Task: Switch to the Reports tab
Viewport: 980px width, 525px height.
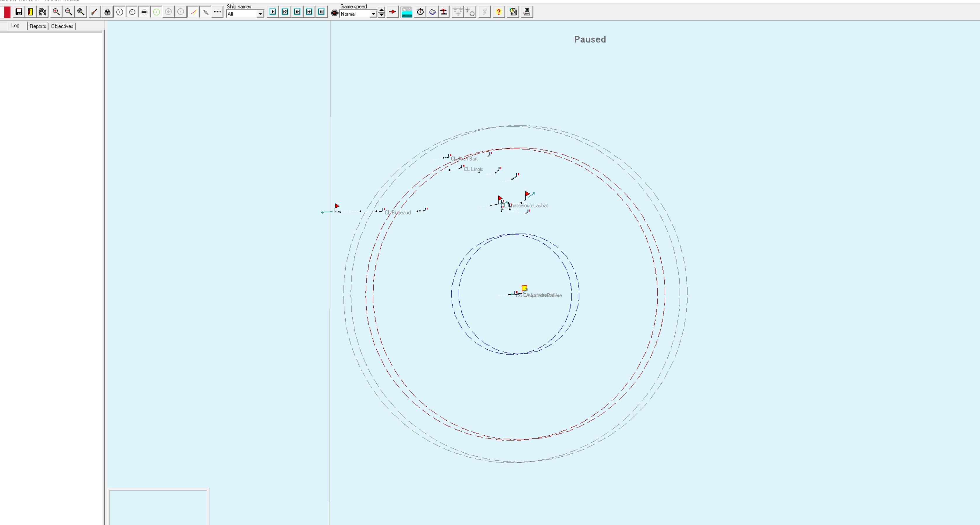Action: click(38, 26)
